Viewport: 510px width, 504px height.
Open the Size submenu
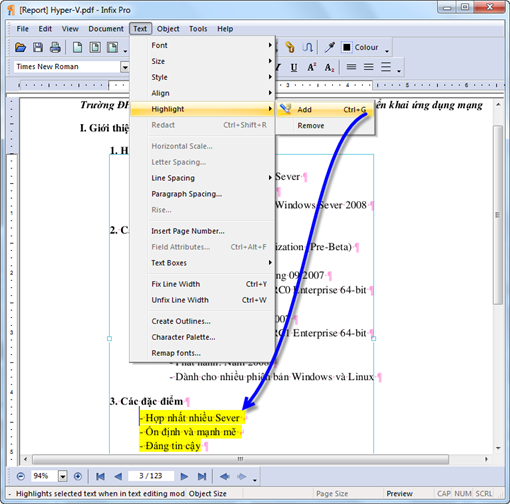tap(203, 61)
